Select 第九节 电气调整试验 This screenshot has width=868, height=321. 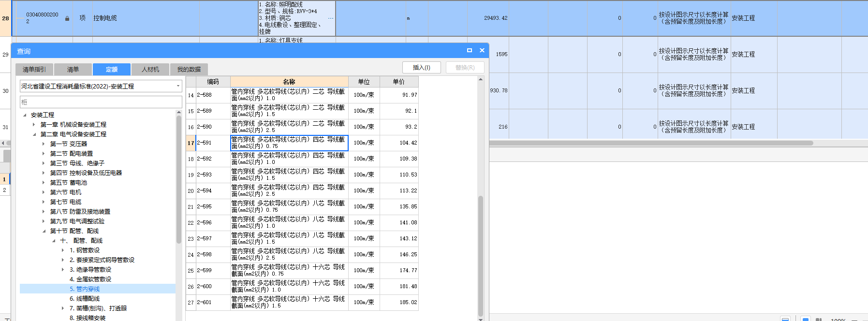click(x=77, y=221)
